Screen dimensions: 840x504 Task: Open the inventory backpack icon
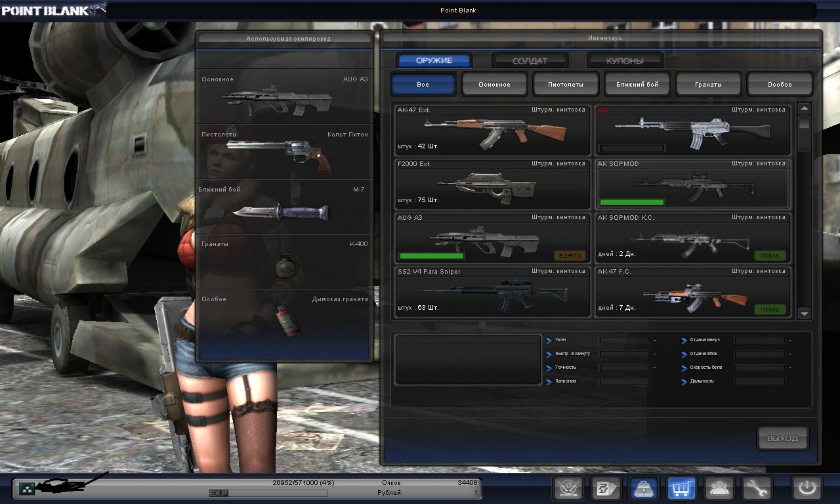644,488
